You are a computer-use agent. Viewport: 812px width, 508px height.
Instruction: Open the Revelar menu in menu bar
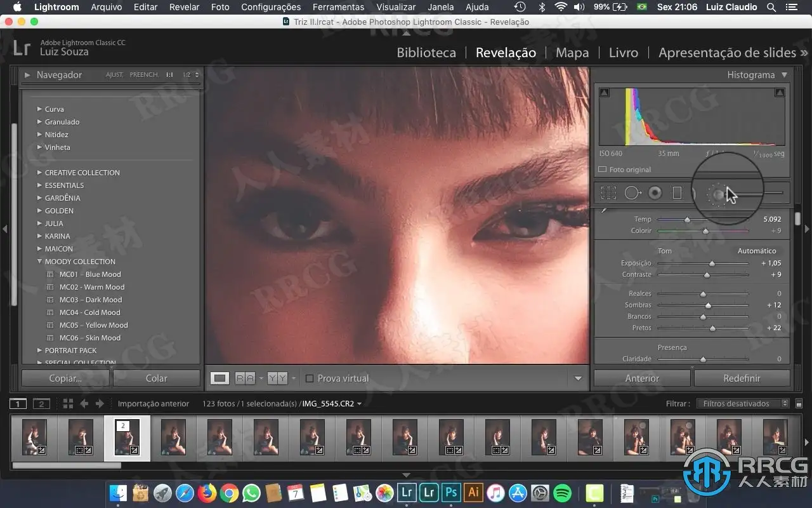coord(184,7)
